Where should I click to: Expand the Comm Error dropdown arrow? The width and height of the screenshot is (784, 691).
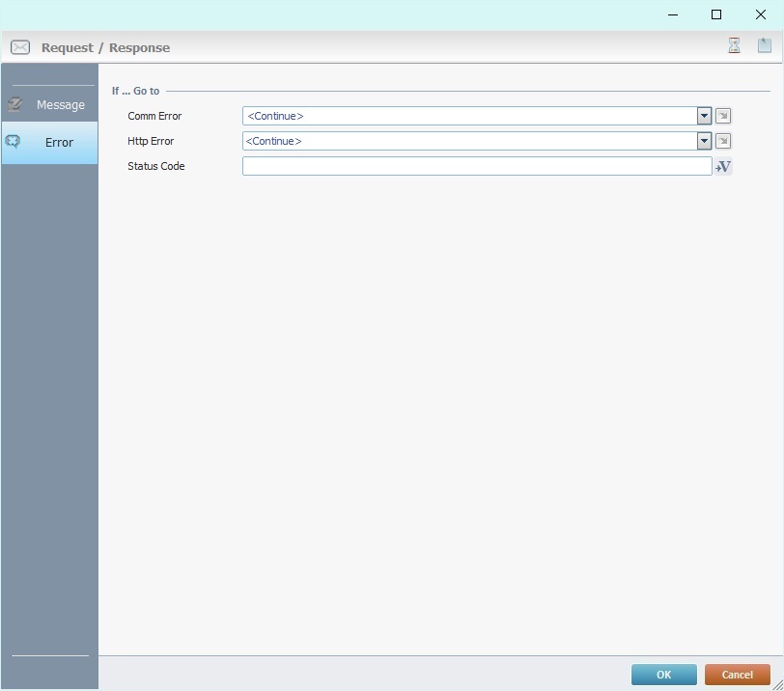coord(704,116)
